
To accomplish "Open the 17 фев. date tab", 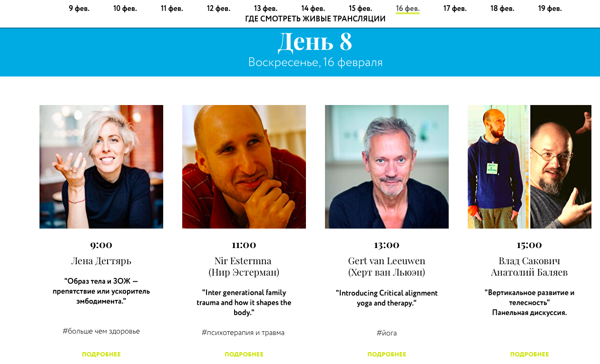I will tap(455, 9).
